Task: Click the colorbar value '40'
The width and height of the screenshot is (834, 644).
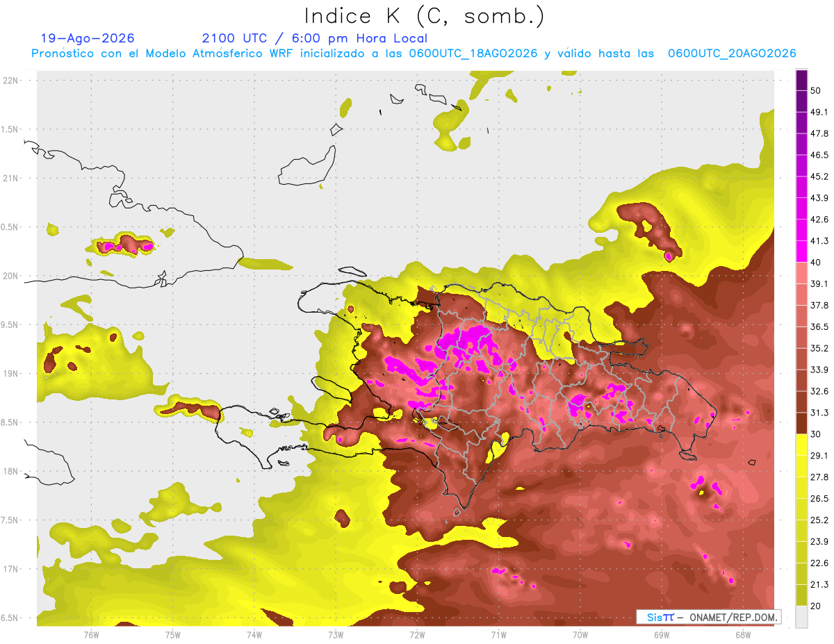Action: 817,262
